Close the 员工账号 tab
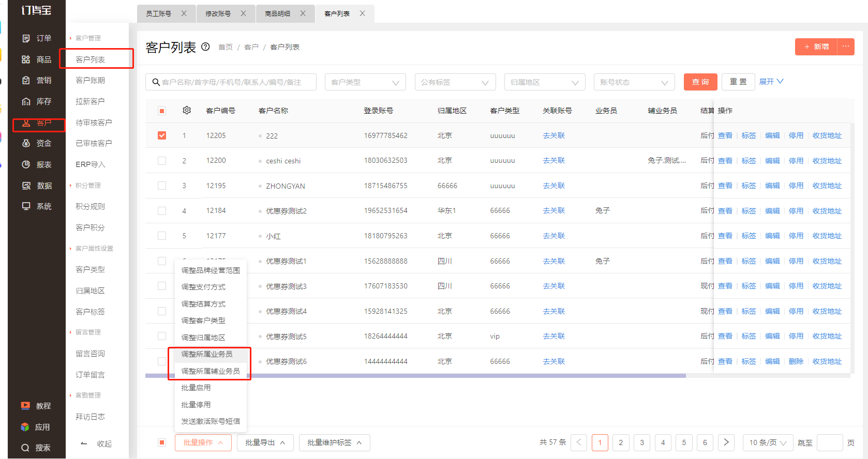868x459 pixels. [x=184, y=13]
